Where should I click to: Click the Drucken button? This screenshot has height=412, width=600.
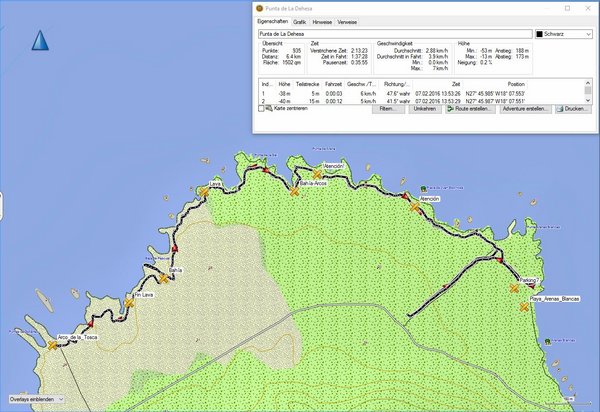(x=572, y=109)
